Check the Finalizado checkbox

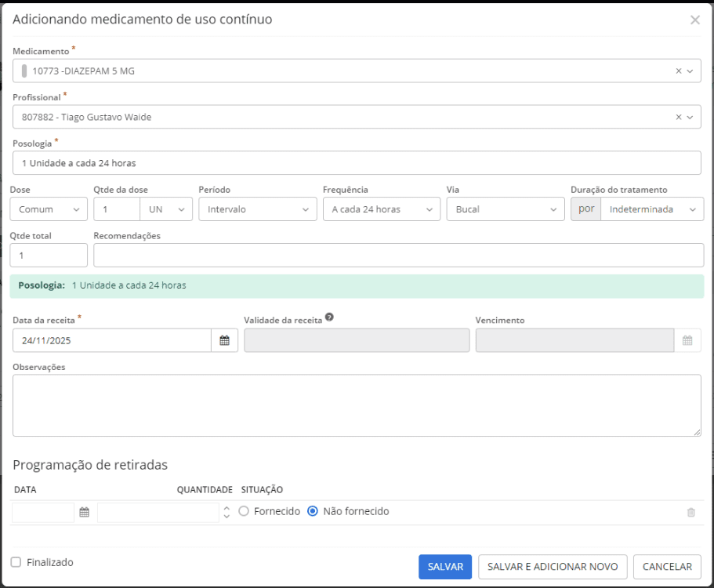[16, 562]
